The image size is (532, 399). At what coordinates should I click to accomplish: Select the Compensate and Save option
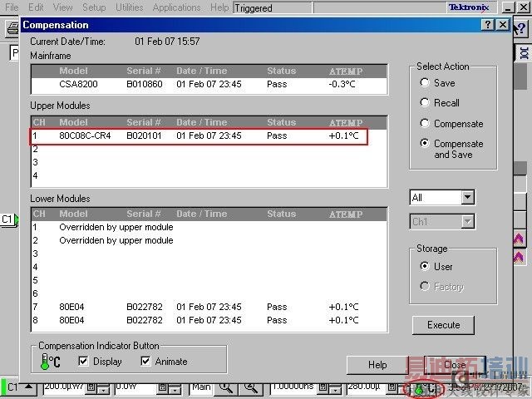coord(425,143)
